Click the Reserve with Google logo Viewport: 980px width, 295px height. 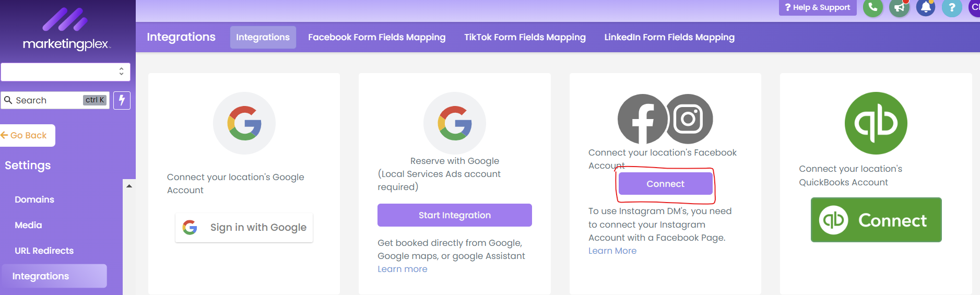pyautogui.click(x=455, y=123)
